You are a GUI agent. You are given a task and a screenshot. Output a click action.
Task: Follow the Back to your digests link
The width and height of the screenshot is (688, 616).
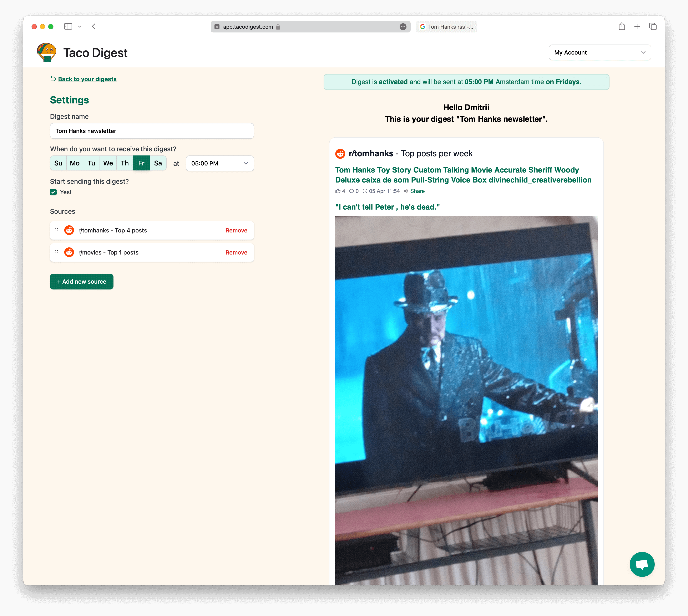[x=87, y=79]
